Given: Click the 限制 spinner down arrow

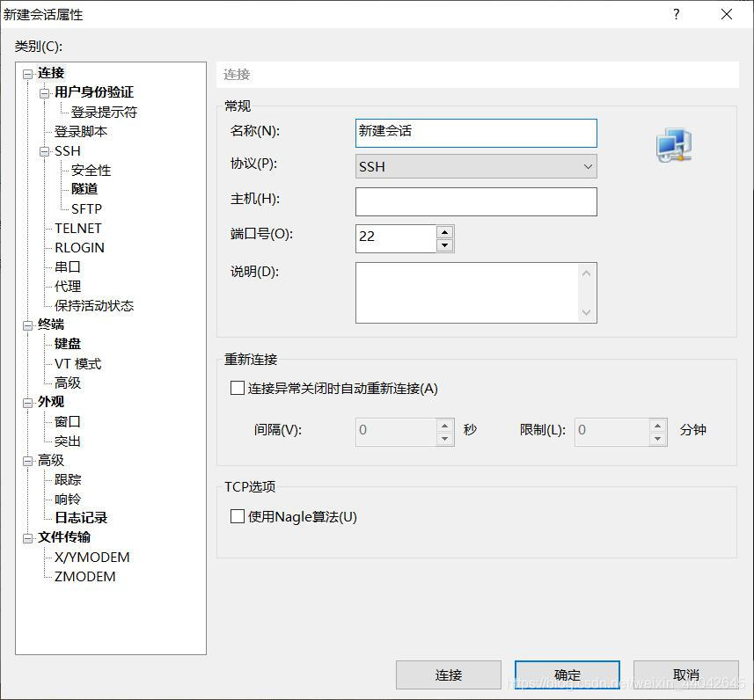Looking at the screenshot, I should coord(658,439).
